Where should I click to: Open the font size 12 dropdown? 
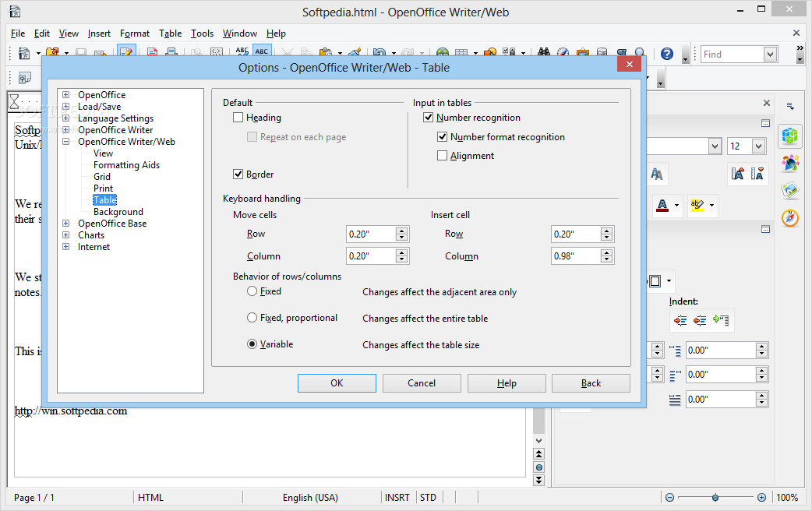click(758, 146)
